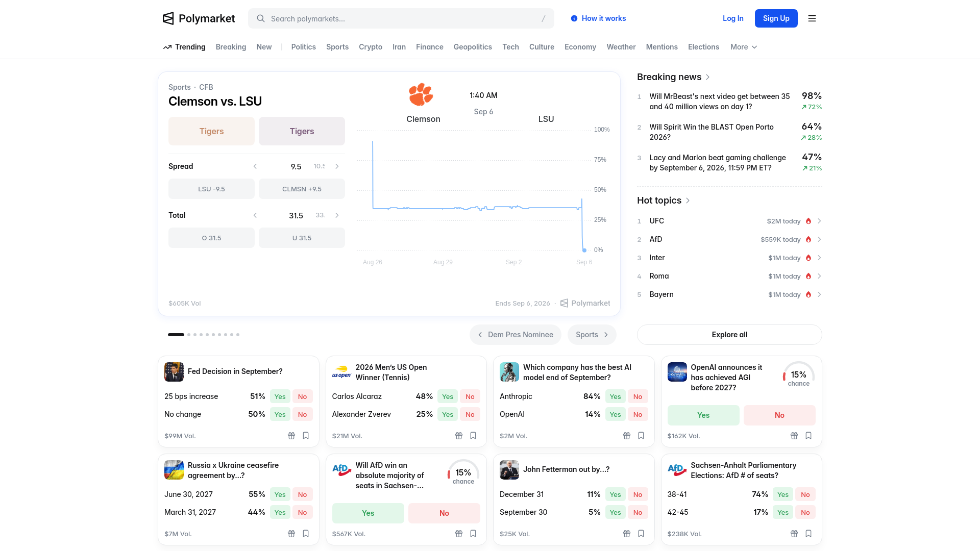Select No for 38-41 seats
The height and width of the screenshot is (551, 980).
click(805, 494)
